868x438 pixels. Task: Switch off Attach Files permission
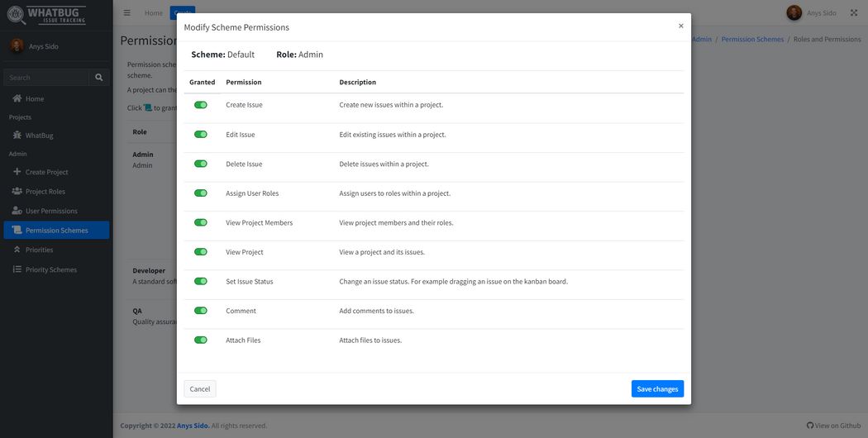201,340
